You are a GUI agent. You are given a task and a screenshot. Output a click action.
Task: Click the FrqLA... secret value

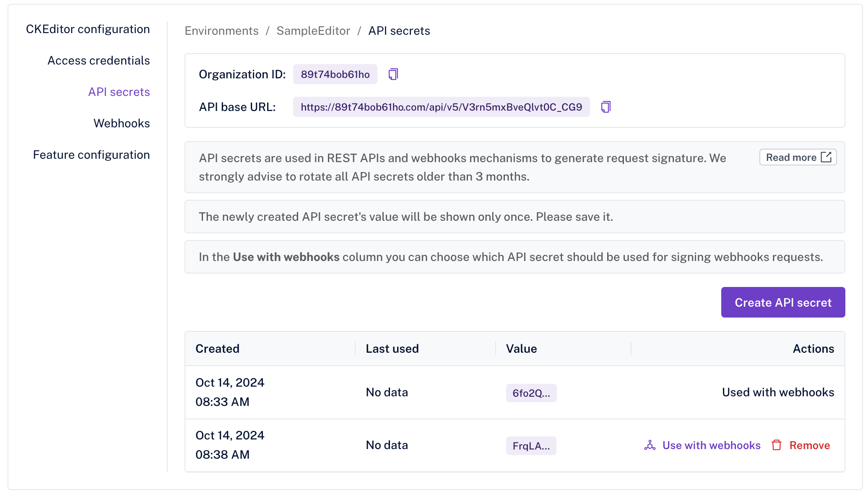tap(531, 446)
